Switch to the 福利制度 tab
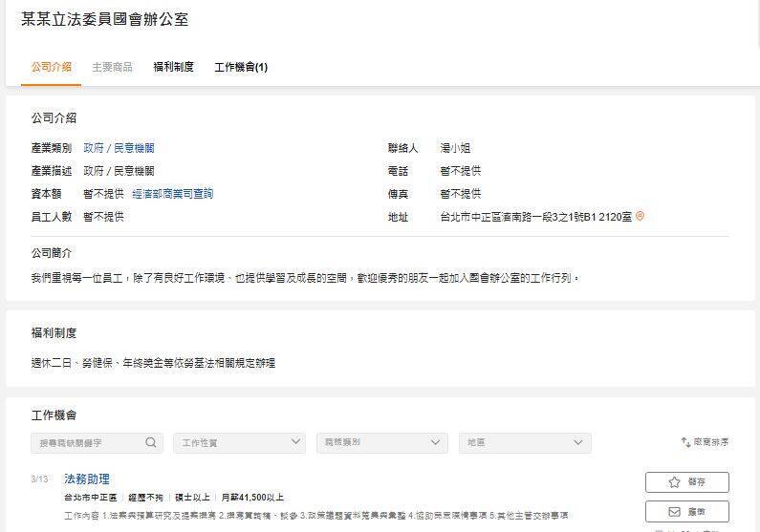Viewport: 760px width, 532px height. (173, 67)
